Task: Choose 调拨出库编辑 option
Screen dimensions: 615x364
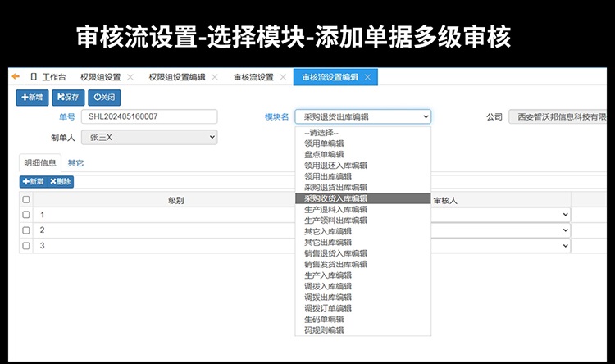Action: (x=362, y=298)
